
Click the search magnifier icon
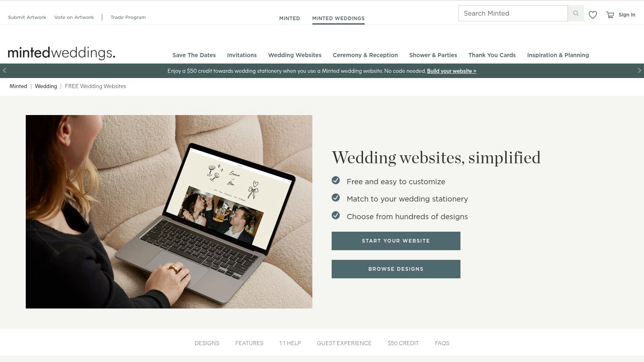point(576,13)
